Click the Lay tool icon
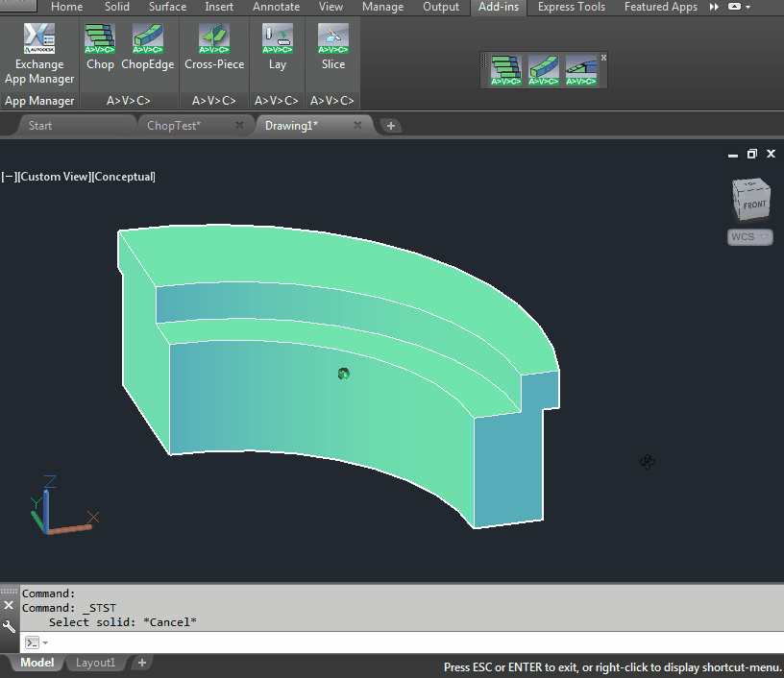This screenshot has width=784, height=678. coord(277,48)
